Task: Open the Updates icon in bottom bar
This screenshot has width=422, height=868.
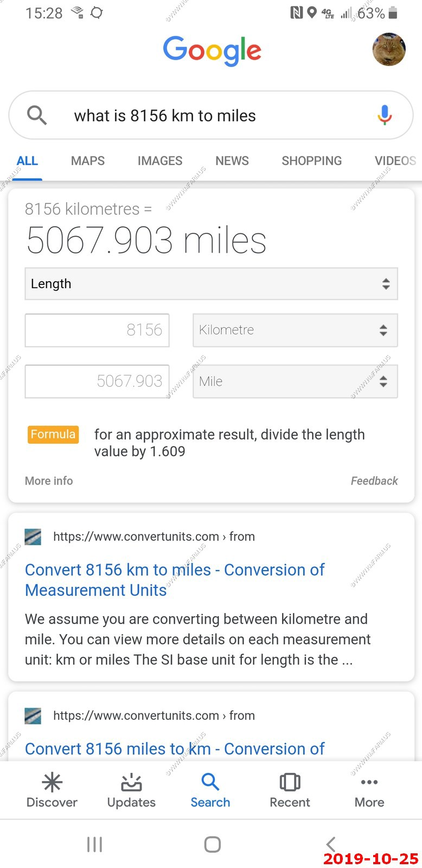Action: (131, 782)
